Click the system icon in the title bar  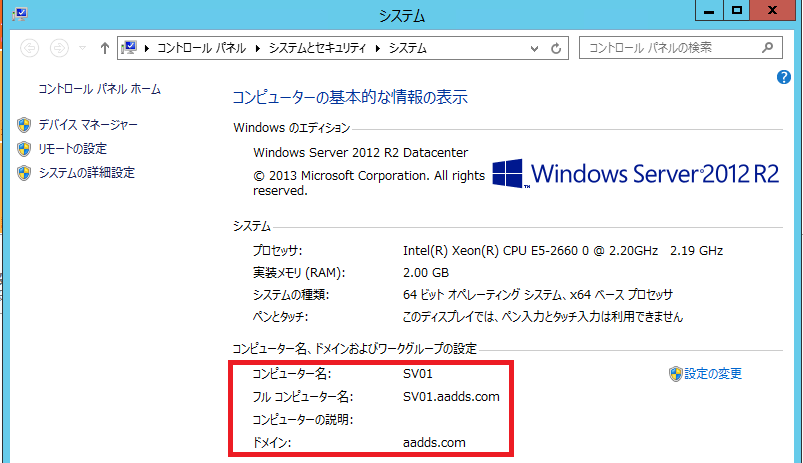pyautogui.click(x=20, y=14)
